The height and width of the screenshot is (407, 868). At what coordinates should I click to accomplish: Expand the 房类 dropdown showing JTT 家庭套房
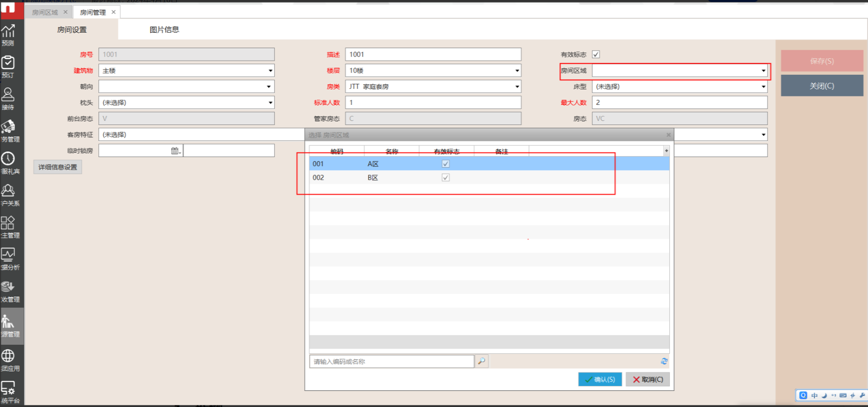click(x=517, y=87)
